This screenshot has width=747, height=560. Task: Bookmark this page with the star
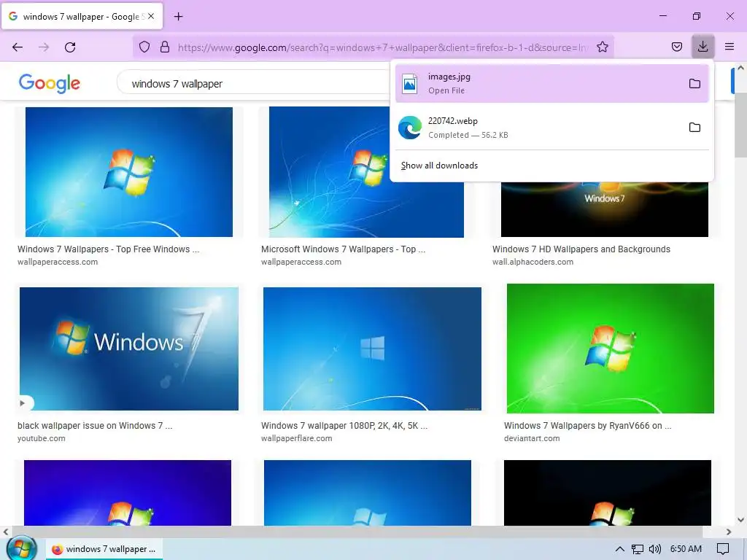click(x=602, y=47)
